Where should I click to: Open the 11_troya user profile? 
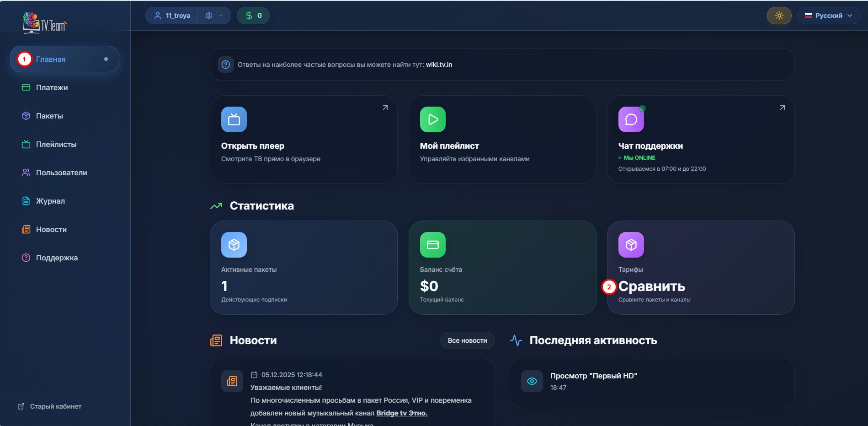tap(172, 16)
